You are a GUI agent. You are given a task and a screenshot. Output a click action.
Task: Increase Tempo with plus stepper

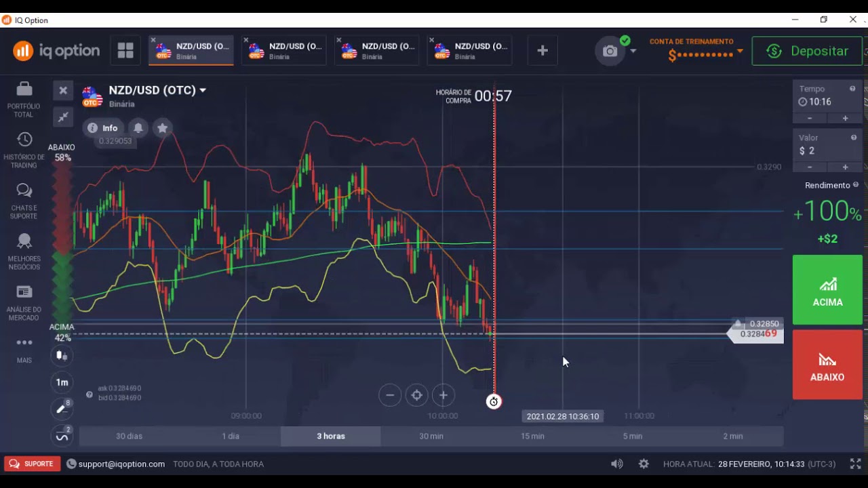tap(845, 118)
